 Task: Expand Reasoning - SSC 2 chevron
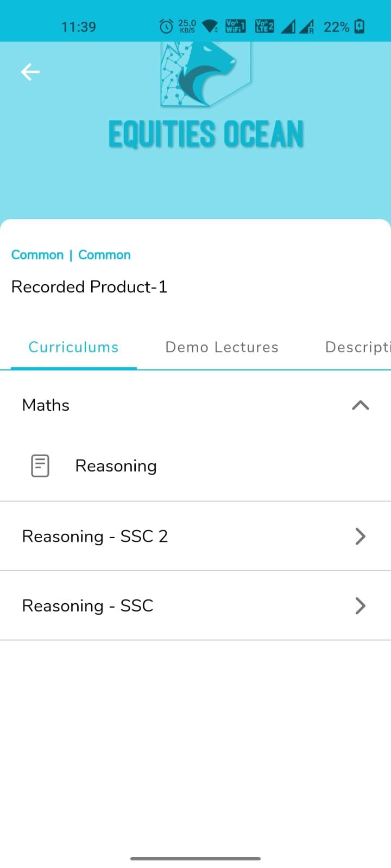pyautogui.click(x=361, y=536)
